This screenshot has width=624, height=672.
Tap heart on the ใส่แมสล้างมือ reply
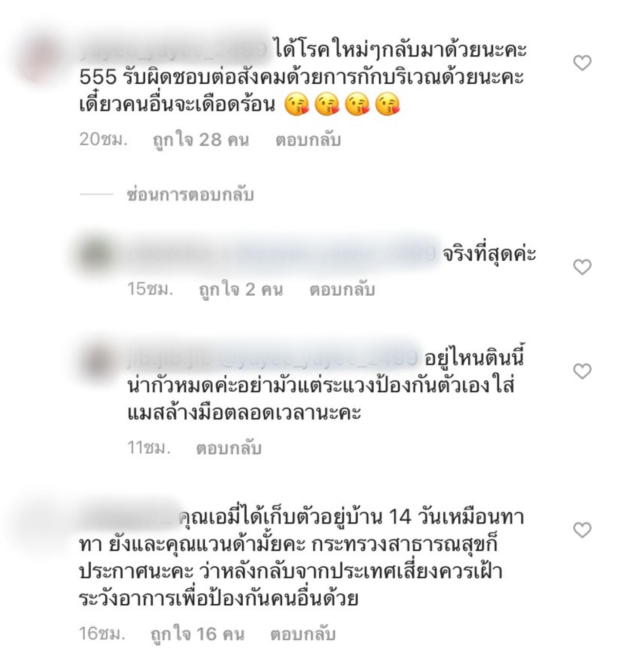582,371
